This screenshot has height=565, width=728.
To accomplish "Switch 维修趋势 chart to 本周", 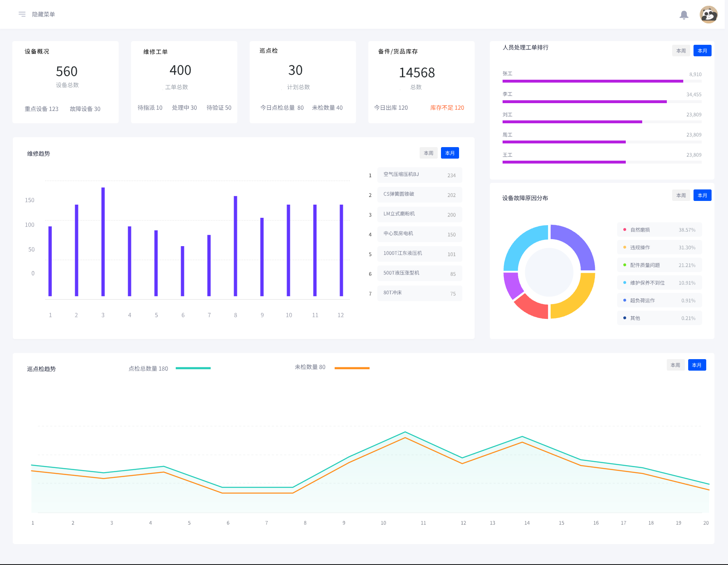I will 428,153.
